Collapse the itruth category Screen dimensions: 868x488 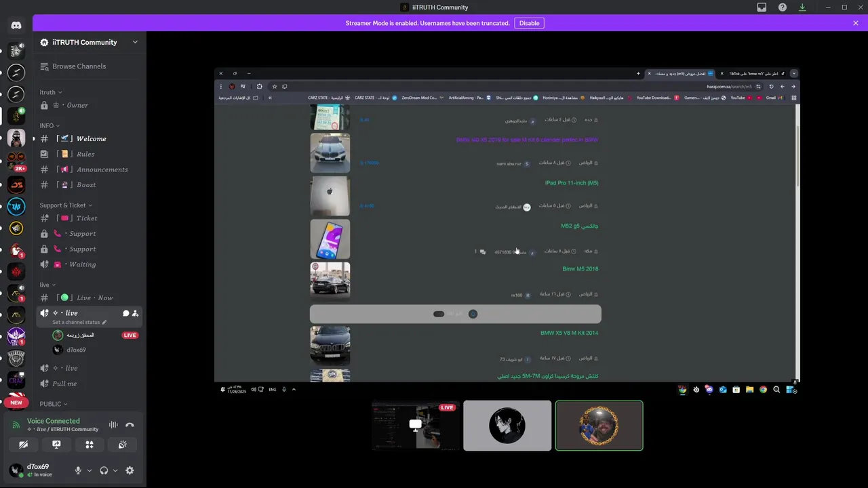pos(51,92)
